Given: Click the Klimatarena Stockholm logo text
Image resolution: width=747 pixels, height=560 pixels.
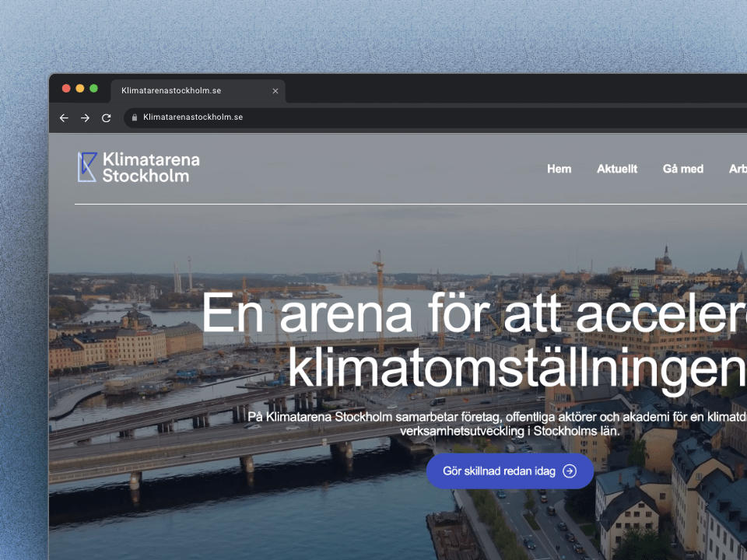Looking at the screenshot, I should point(151,168).
